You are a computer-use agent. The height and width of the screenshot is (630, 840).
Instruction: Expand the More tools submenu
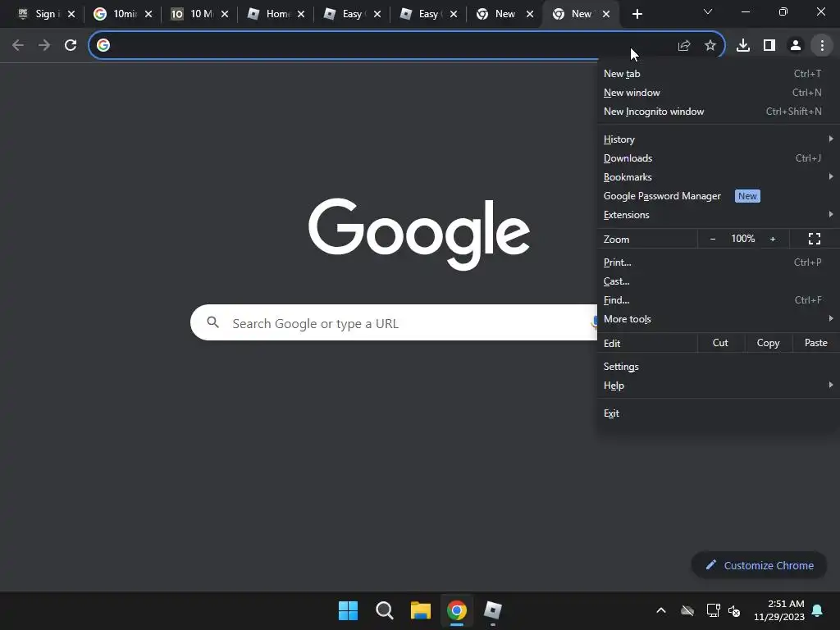point(718,319)
